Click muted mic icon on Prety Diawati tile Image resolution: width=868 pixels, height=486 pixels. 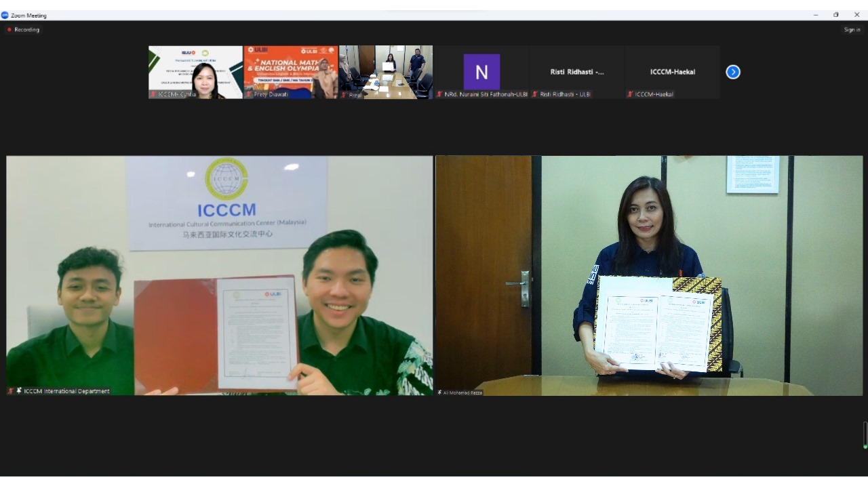[249, 94]
